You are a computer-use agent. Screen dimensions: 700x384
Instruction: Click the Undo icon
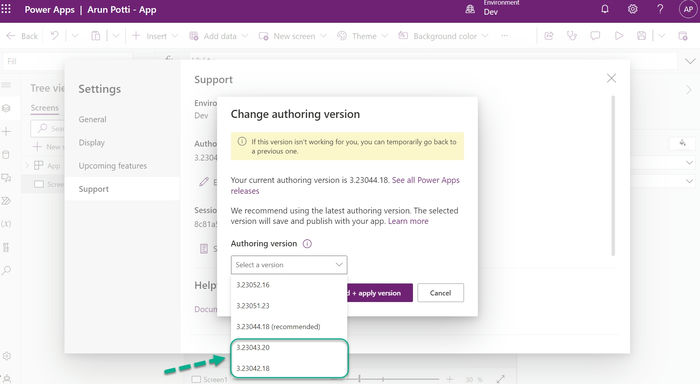(54, 36)
